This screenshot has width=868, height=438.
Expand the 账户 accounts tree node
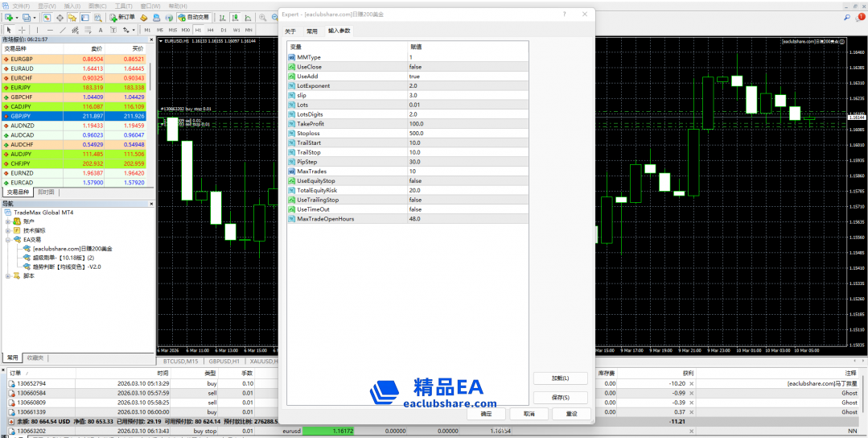click(x=8, y=221)
